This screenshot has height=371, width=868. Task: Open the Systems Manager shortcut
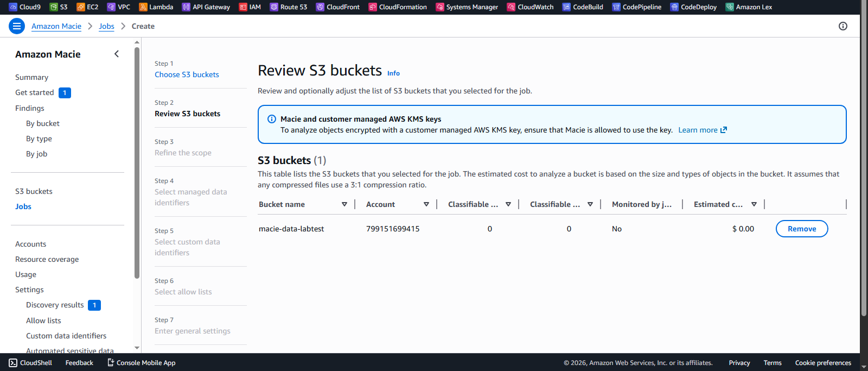point(467,7)
